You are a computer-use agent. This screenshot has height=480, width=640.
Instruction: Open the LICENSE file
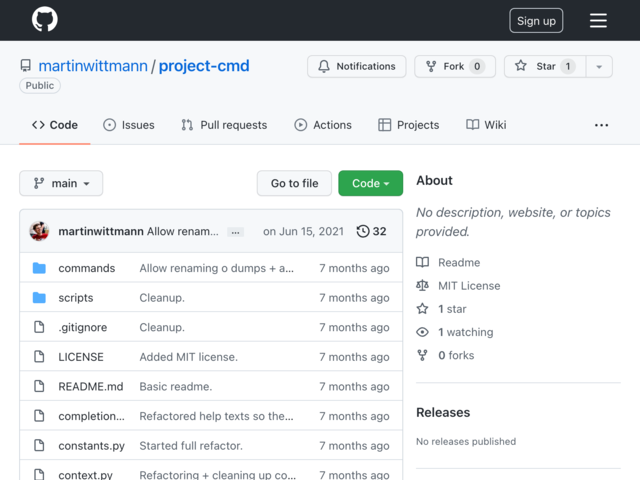[81, 357]
